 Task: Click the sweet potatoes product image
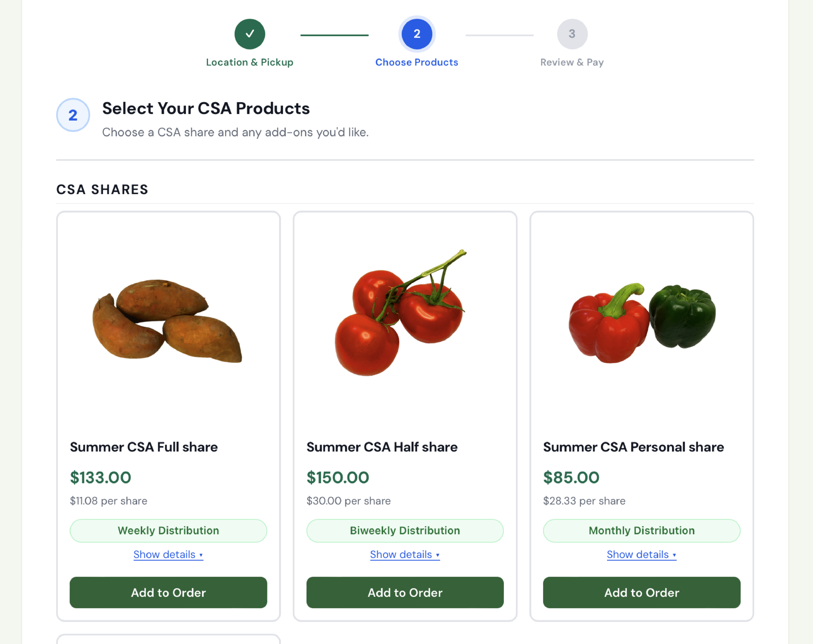(x=167, y=320)
